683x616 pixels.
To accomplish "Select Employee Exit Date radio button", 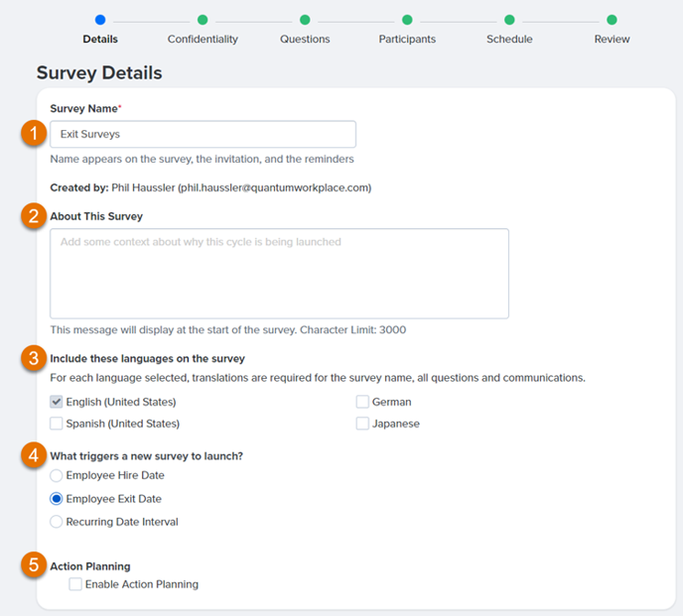I will click(x=57, y=499).
